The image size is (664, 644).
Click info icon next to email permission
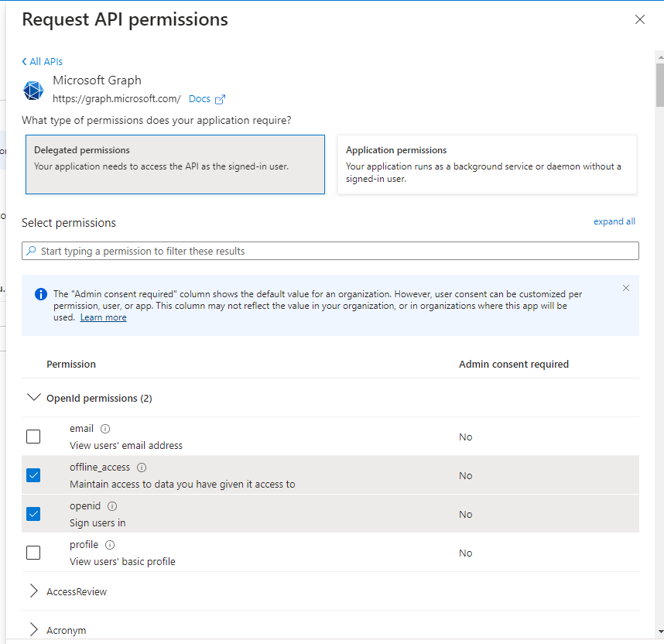point(105,429)
